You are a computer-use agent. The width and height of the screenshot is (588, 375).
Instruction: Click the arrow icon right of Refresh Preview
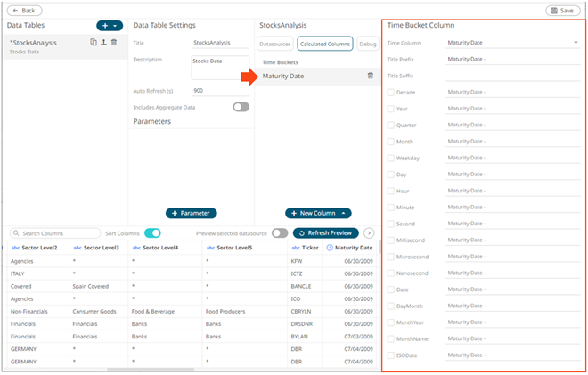click(x=369, y=232)
